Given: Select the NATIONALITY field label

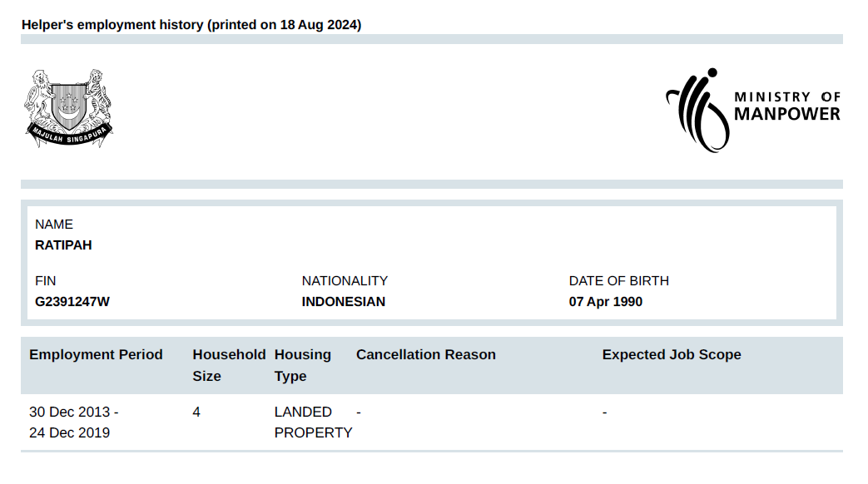Looking at the screenshot, I should tap(345, 281).
